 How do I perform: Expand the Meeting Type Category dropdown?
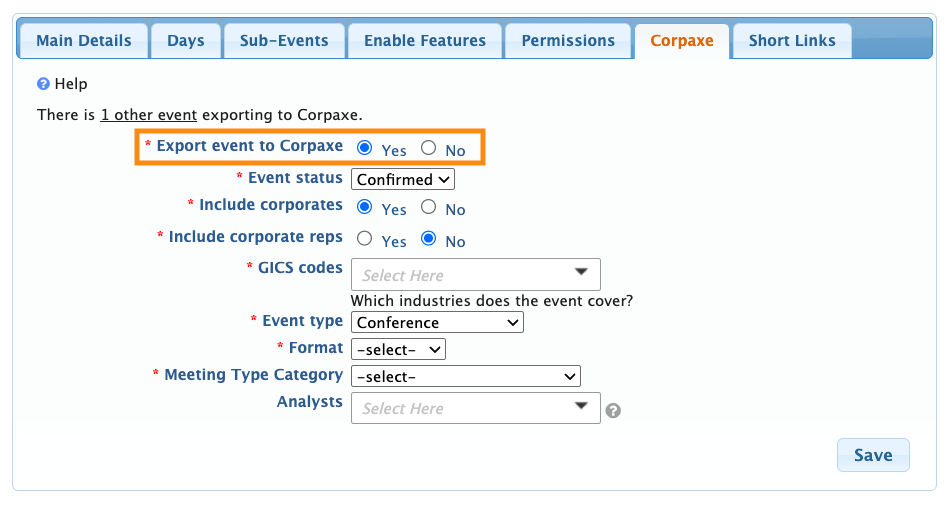coord(466,377)
